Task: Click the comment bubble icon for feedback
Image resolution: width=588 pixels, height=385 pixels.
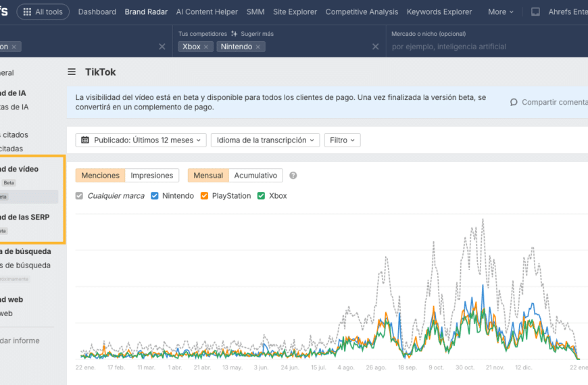Action: pos(514,102)
